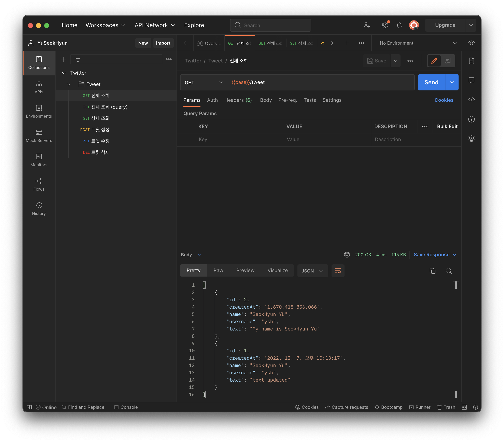504x442 pixels.
Task: Toggle the sidebar visibility in status bar
Action: (29, 407)
